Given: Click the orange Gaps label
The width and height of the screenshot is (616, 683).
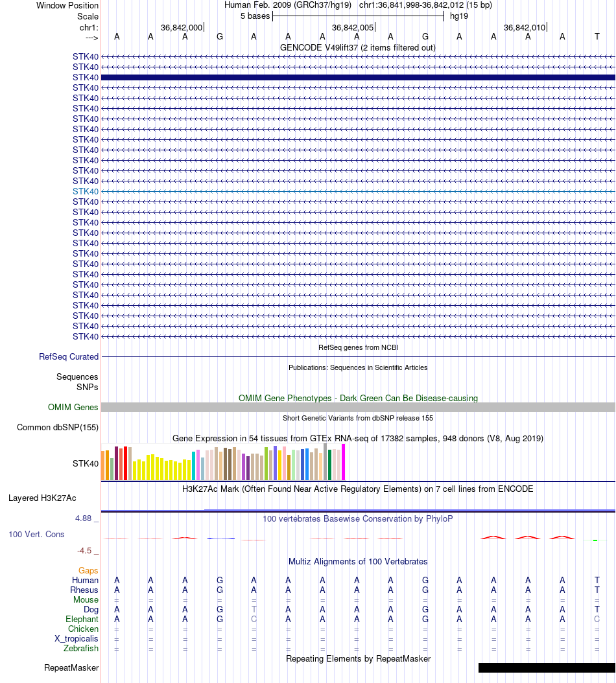Looking at the screenshot, I should pos(88,571).
